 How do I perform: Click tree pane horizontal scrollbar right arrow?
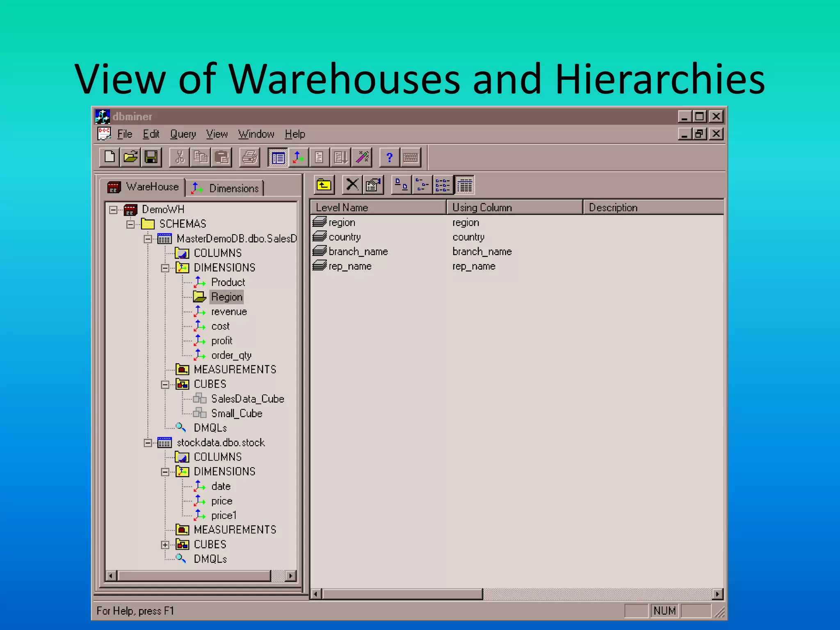point(291,576)
